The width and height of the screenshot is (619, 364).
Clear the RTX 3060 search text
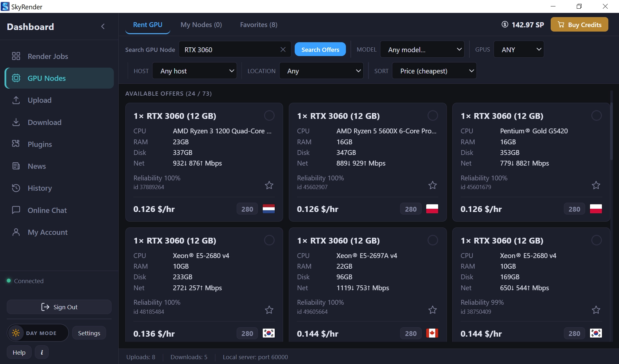[x=283, y=49]
